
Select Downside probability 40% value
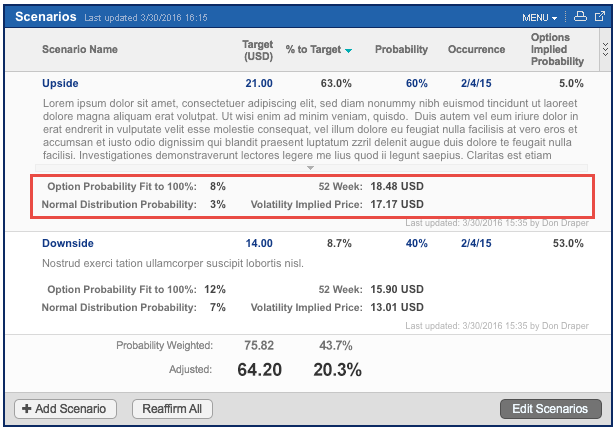click(416, 243)
